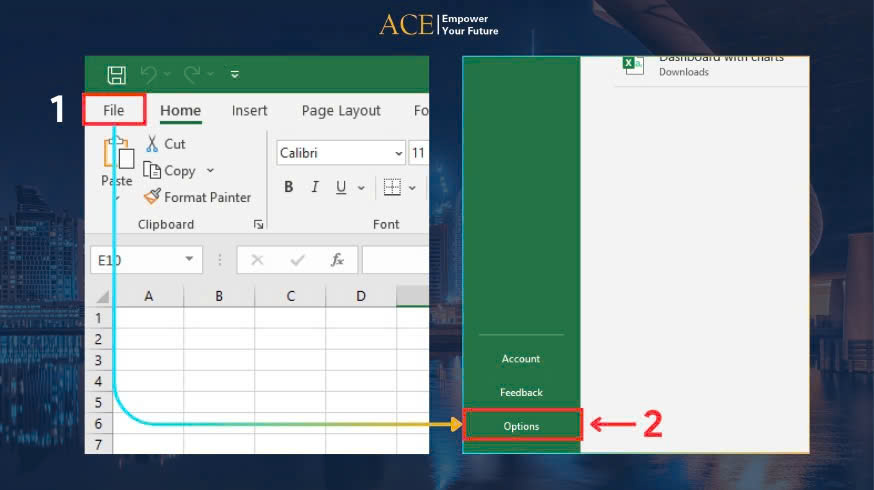Expand the Customize Quick Access Toolbar menu

coord(234,75)
